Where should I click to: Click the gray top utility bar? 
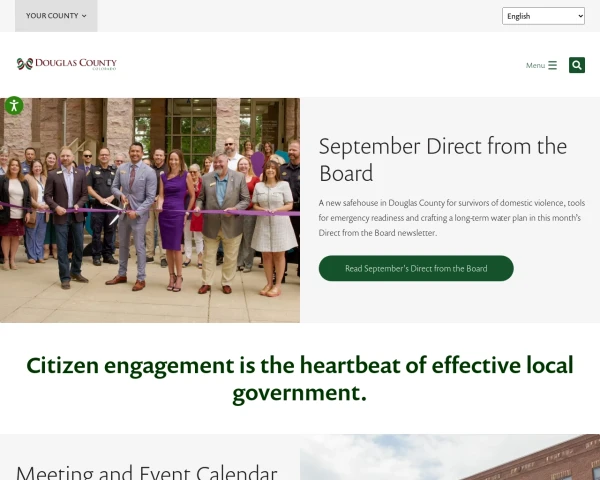point(300,16)
